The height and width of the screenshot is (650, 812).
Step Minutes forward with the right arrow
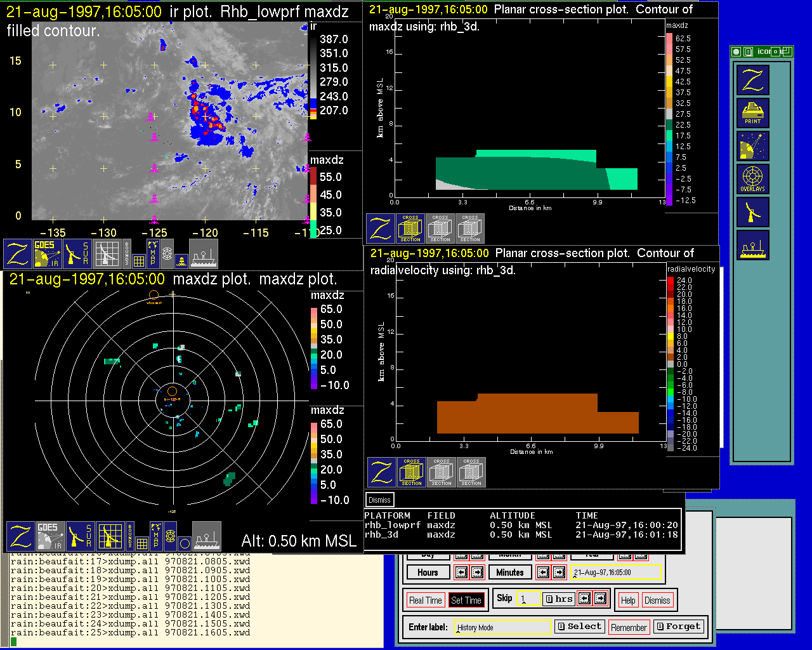click(559, 573)
